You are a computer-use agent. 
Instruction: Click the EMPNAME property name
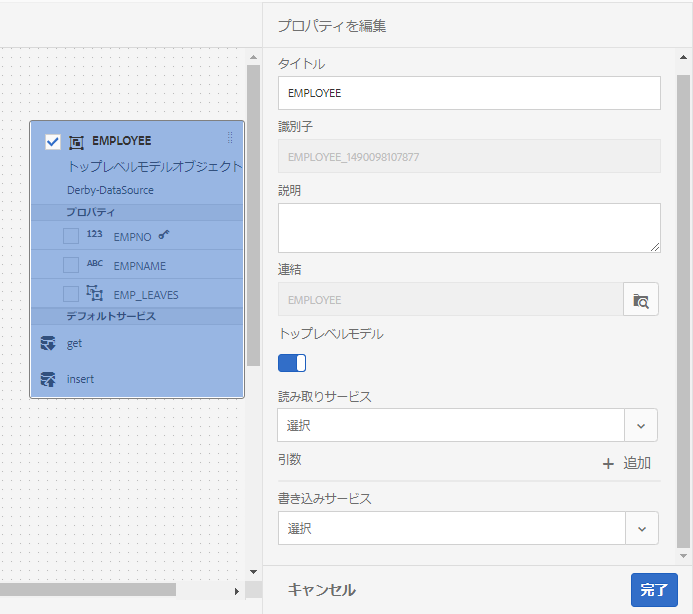[x=140, y=266]
